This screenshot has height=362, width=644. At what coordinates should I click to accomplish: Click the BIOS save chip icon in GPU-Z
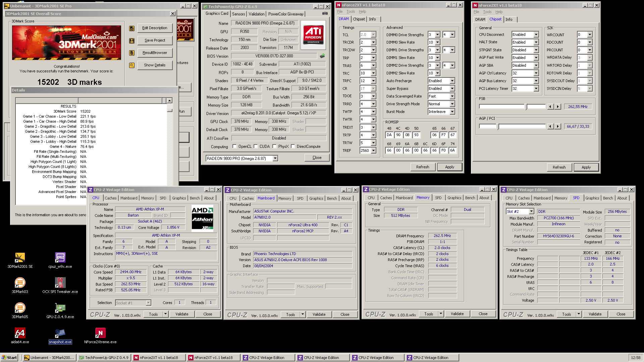pyautogui.click(x=322, y=56)
